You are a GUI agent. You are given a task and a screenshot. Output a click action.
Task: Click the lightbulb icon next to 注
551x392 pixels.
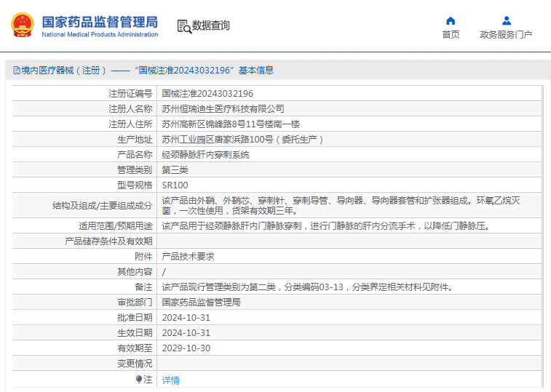pyautogui.click(x=139, y=380)
